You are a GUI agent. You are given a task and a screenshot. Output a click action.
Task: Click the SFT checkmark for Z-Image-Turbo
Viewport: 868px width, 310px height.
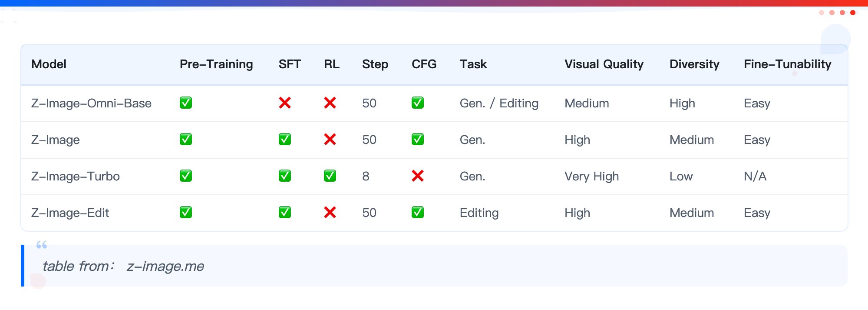285,176
